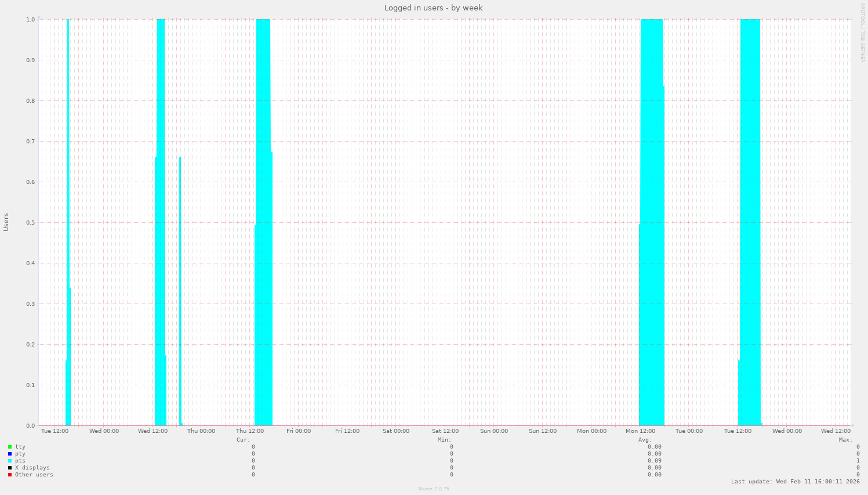Click the 'Last update' timestamp text

click(x=795, y=482)
